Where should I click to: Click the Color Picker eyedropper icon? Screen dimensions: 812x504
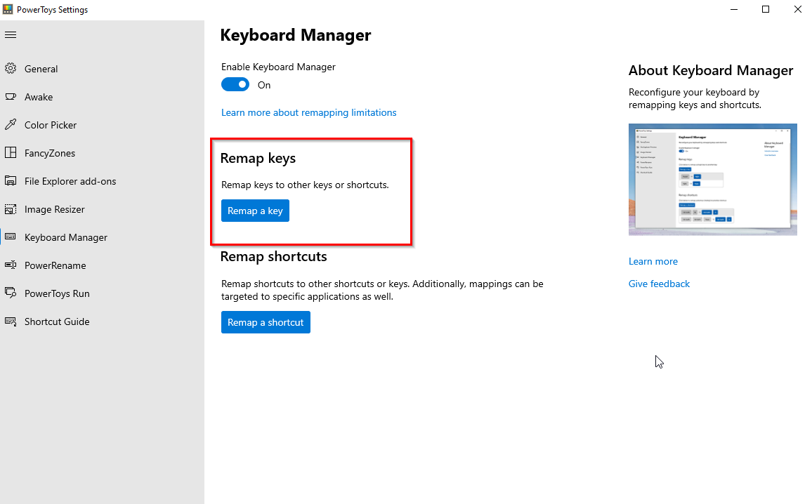pos(11,125)
